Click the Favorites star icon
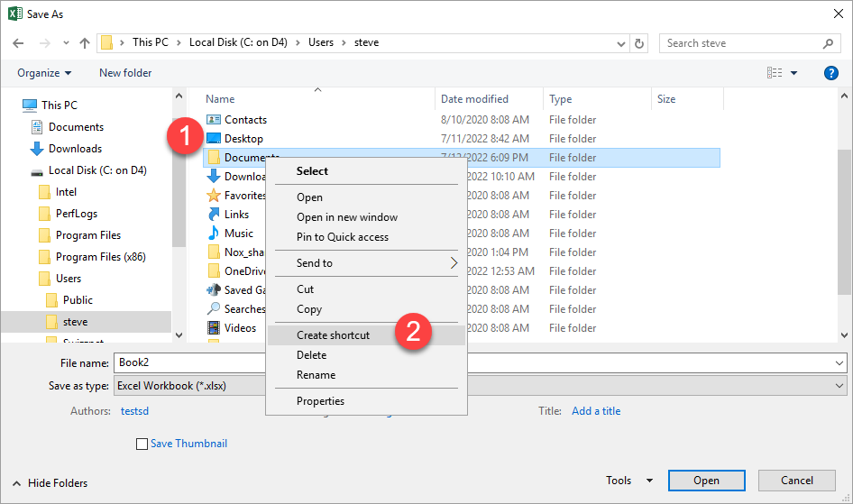The width and height of the screenshot is (853, 504). [x=214, y=195]
